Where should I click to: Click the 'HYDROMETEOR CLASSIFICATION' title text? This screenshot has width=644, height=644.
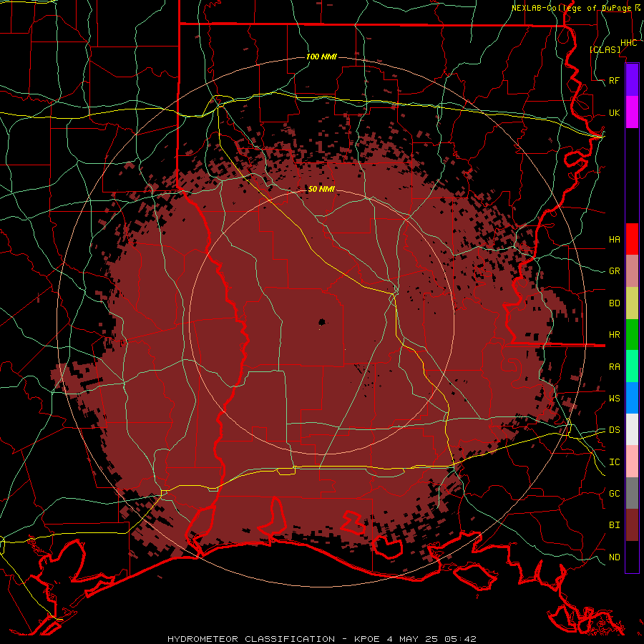click(x=251, y=639)
